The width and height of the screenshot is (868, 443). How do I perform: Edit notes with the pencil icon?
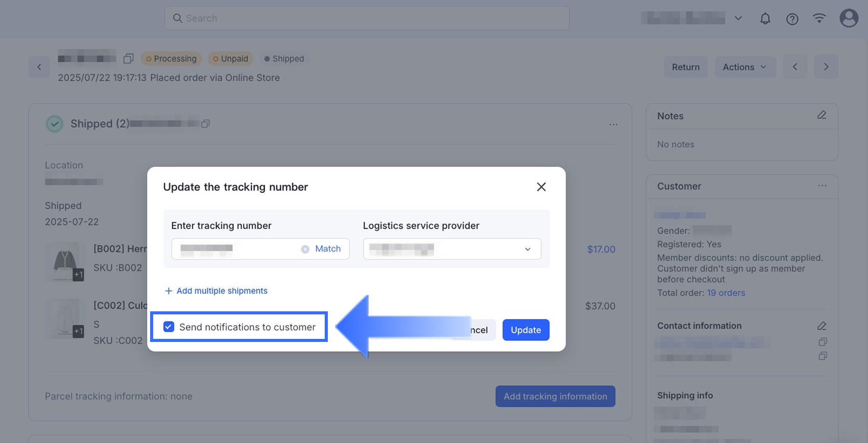(822, 115)
